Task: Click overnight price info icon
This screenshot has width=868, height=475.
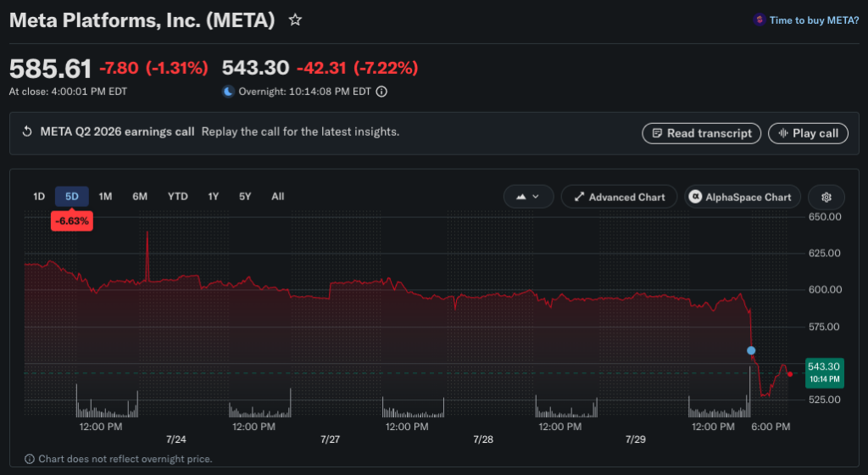Action: (381, 92)
